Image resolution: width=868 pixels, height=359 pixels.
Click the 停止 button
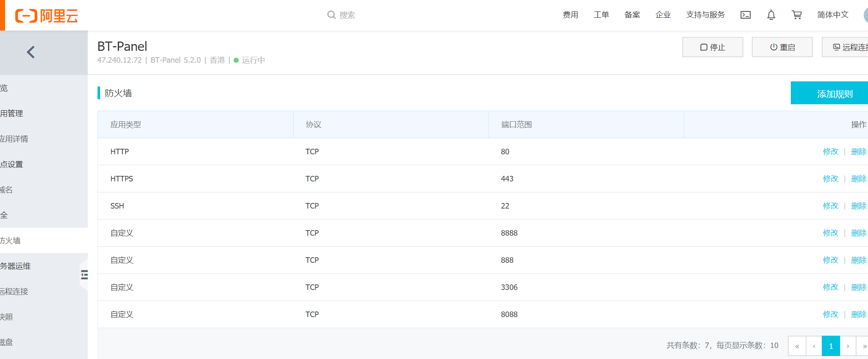(x=713, y=47)
